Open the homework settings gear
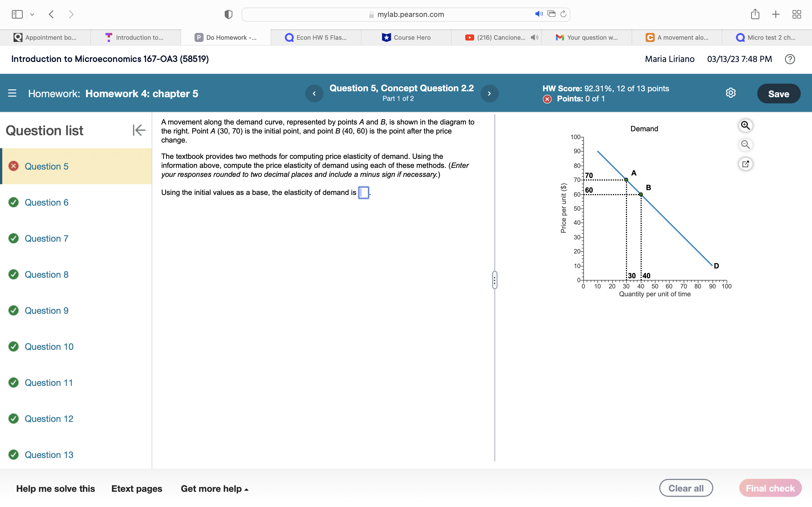Image resolution: width=812 pixels, height=507 pixels. point(730,93)
